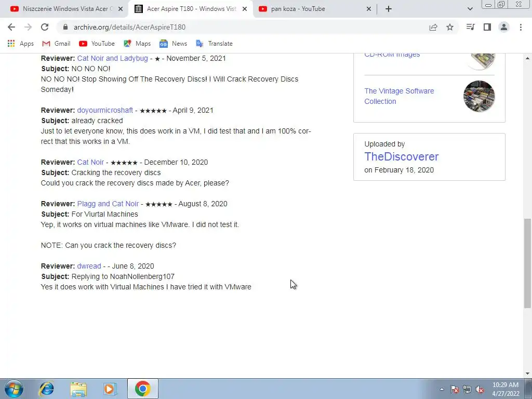The width and height of the screenshot is (532, 399).
Task: Click text 'Cracking the recovery discs'
Action: pos(116,172)
